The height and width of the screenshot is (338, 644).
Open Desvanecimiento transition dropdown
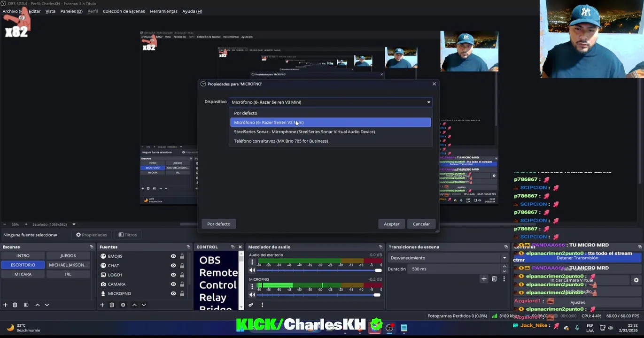tap(448, 258)
